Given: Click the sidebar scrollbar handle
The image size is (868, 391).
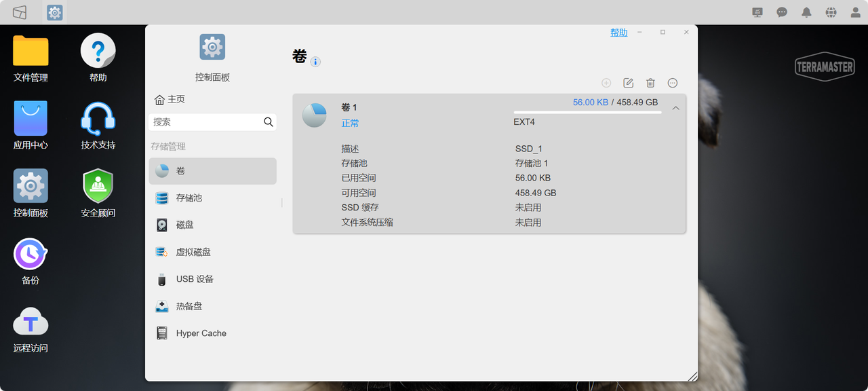Looking at the screenshot, I should point(281,203).
